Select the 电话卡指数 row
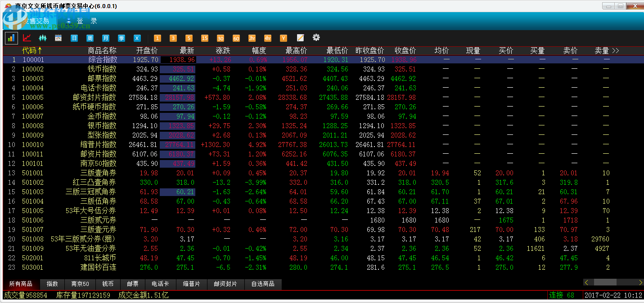The width and height of the screenshot is (644, 303). [323, 88]
